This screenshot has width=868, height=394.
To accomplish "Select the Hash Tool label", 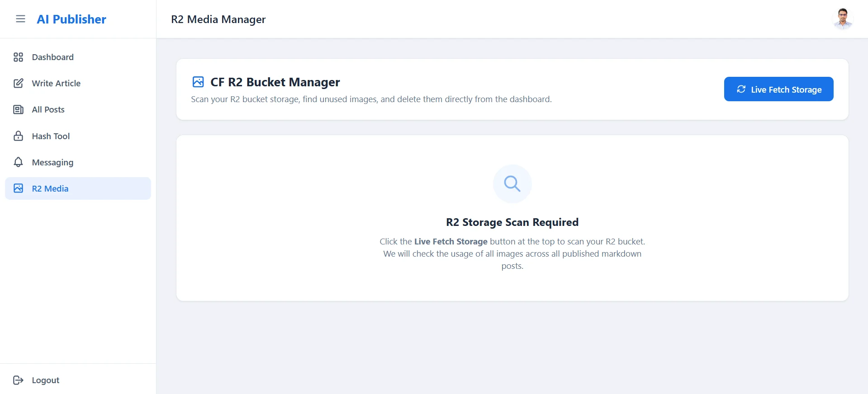I will (x=51, y=136).
